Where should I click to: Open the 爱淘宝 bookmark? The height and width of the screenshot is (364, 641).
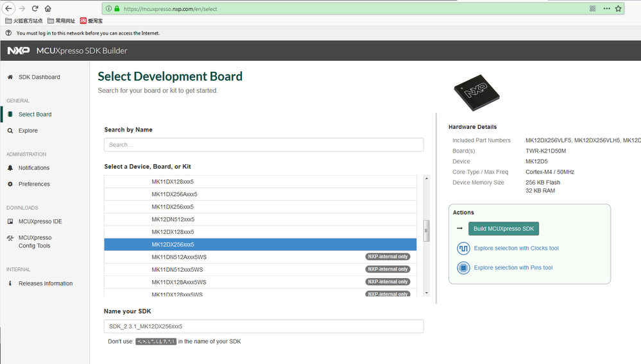(91, 21)
